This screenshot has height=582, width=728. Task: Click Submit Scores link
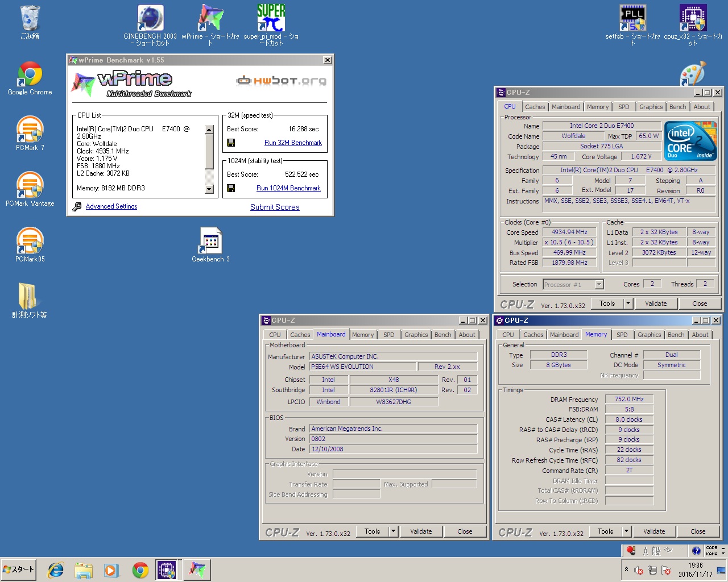(275, 207)
